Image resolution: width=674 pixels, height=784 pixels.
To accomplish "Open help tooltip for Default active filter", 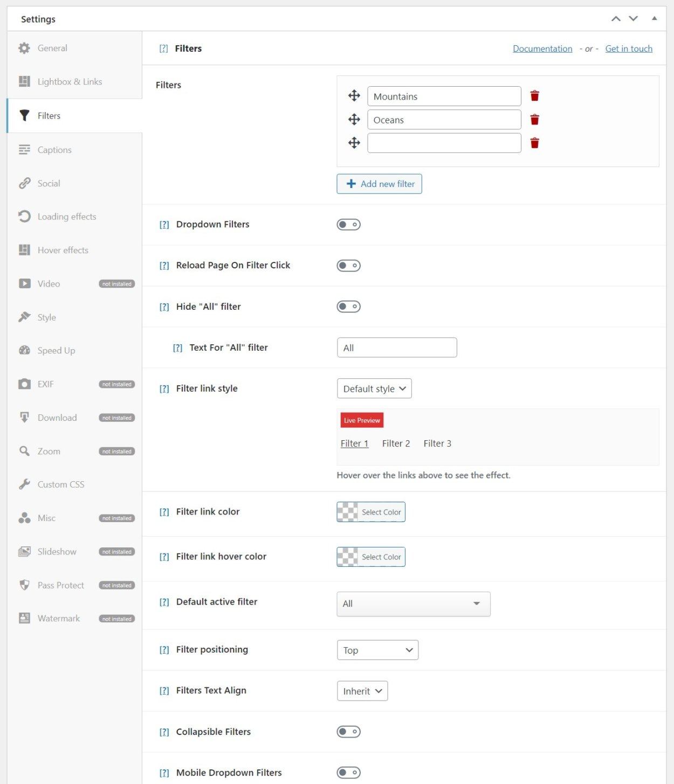I will (x=164, y=602).
